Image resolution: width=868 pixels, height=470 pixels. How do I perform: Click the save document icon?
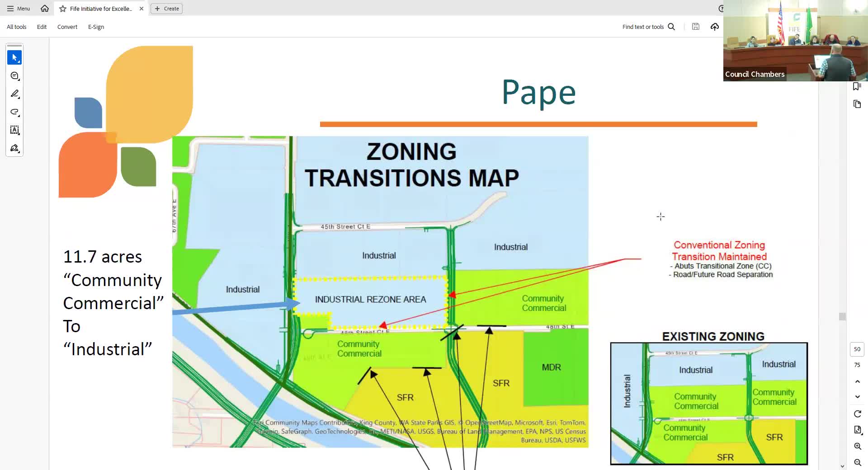click(x=696, y=27)
